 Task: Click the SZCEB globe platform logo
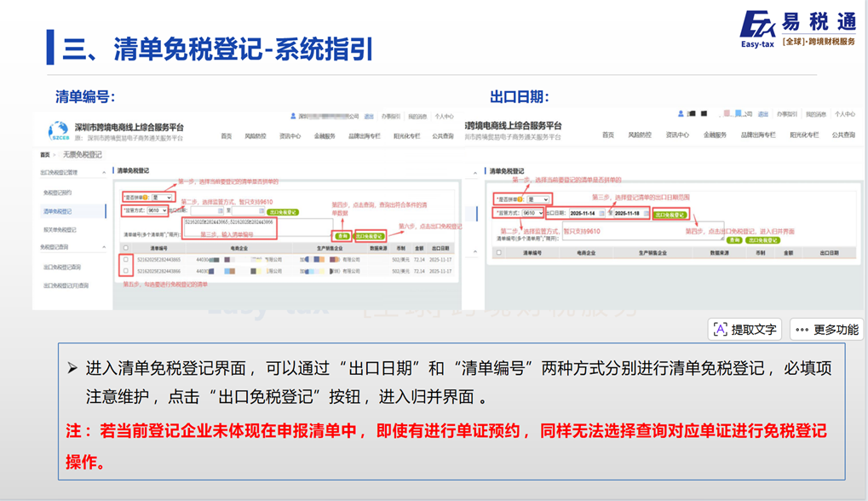(58, 131)
